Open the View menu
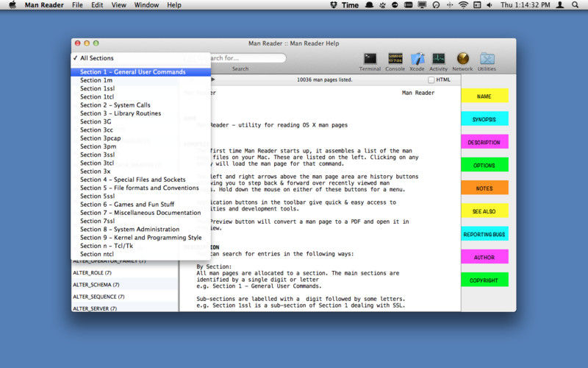The image size is (588, 368). [119, 5]
